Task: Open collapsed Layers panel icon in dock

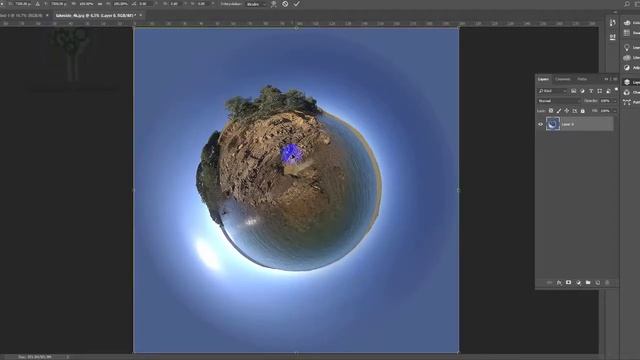Action: (x=627, y=82)
